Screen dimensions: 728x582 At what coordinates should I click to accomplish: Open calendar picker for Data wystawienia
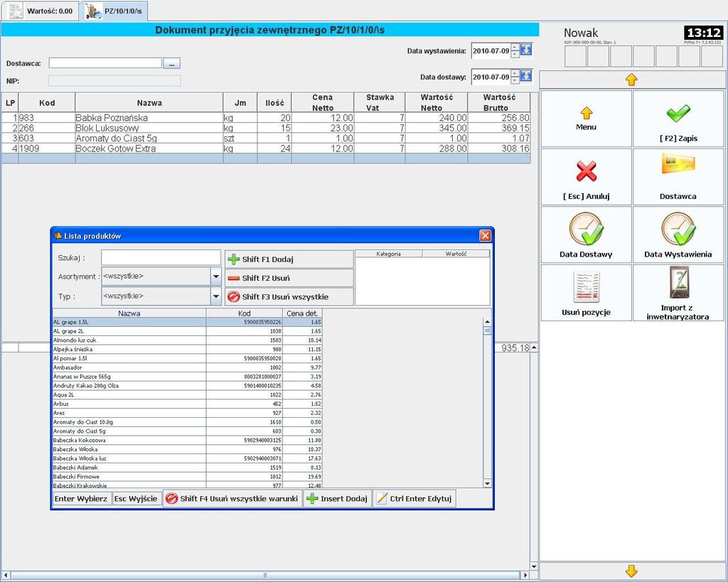(526, 50)
